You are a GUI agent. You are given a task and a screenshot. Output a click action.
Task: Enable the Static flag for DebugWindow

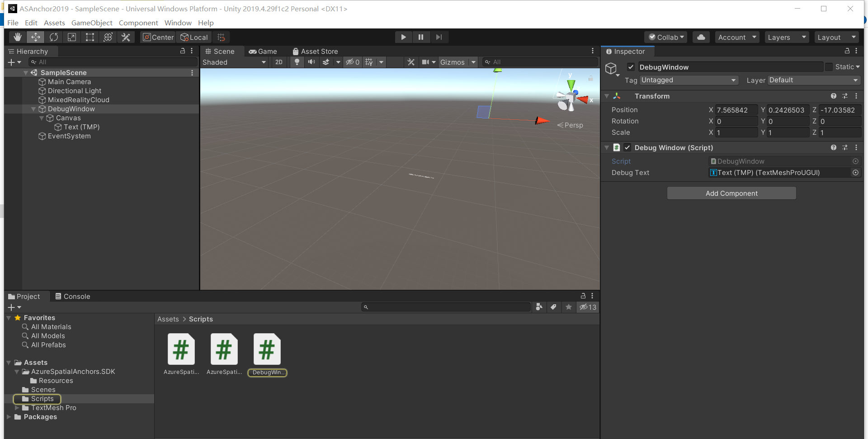tap(829, 66)
